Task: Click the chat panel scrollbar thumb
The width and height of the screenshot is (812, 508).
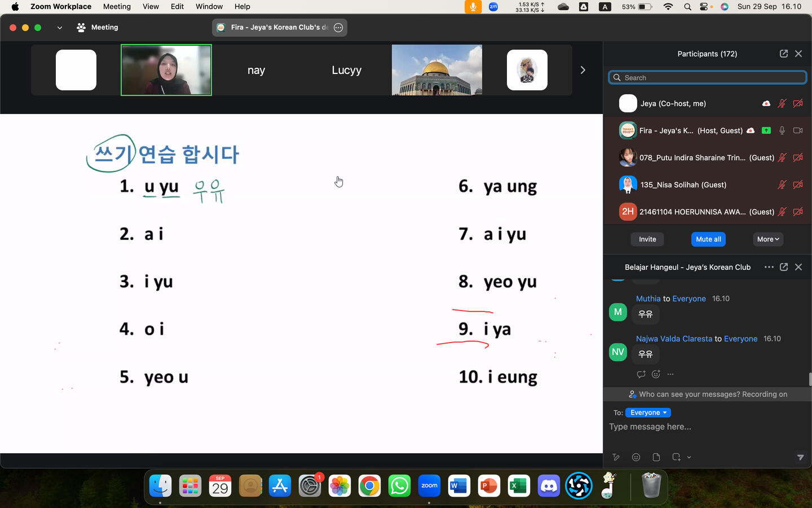Action: [810, 379]
